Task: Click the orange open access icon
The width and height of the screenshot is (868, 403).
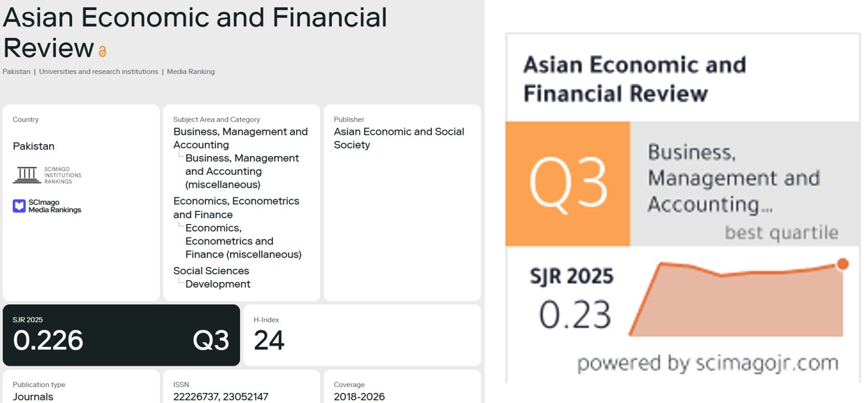Action: click(102, 51)
